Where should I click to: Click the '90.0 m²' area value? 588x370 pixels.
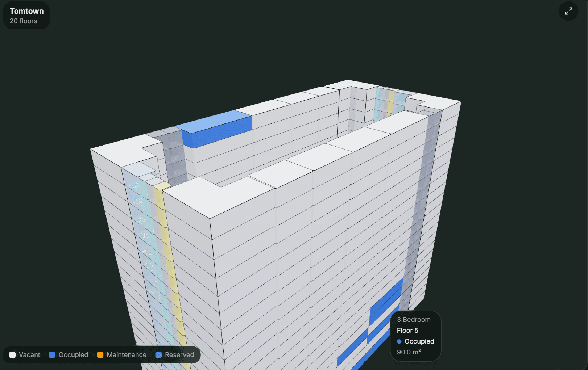click(409, 352)
